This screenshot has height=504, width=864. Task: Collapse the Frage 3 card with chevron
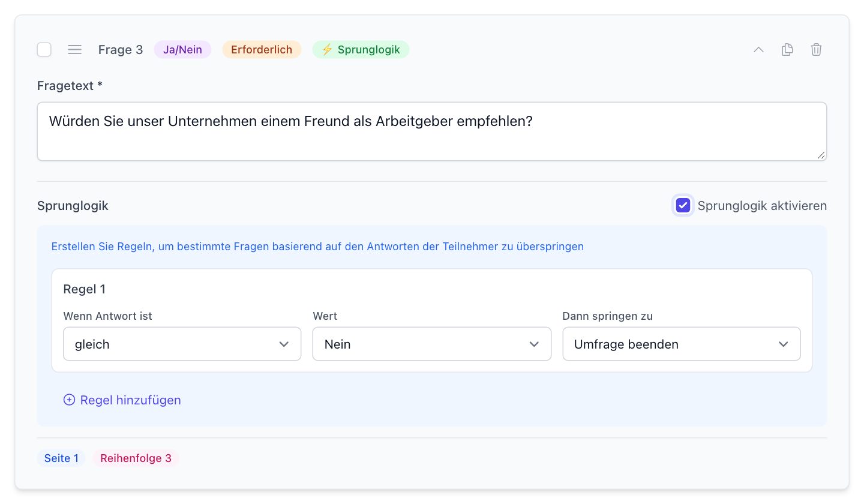coord(758,50)
